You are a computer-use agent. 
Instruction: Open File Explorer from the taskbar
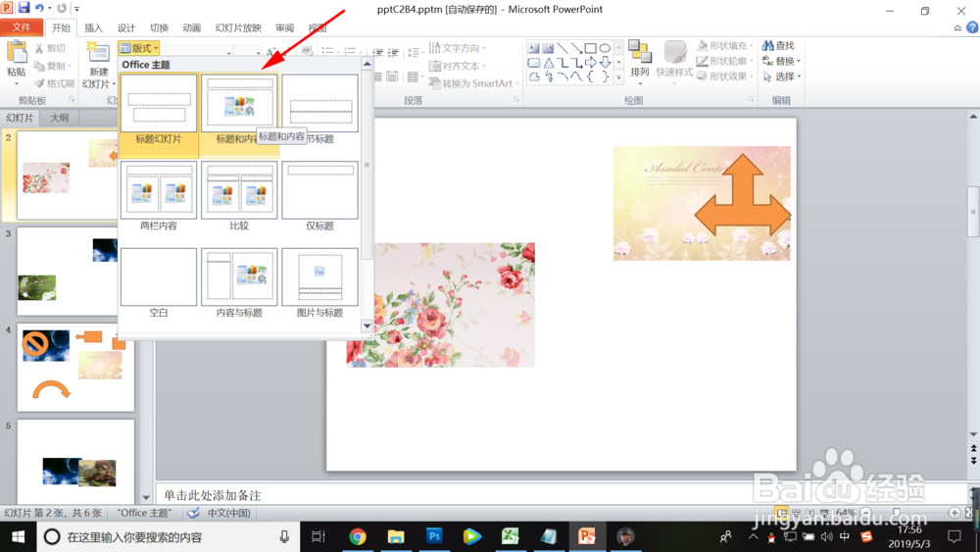[396, 536]
